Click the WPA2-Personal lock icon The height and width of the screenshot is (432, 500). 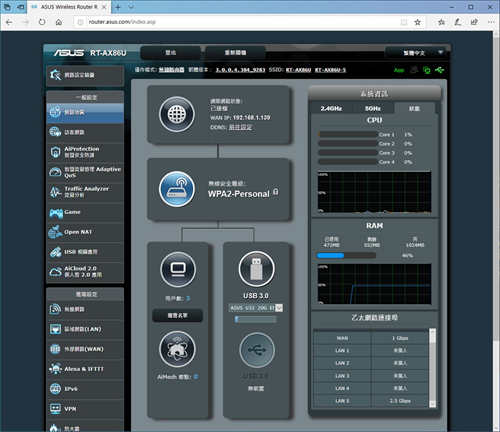pyautogui.click(x=275, y=192)
